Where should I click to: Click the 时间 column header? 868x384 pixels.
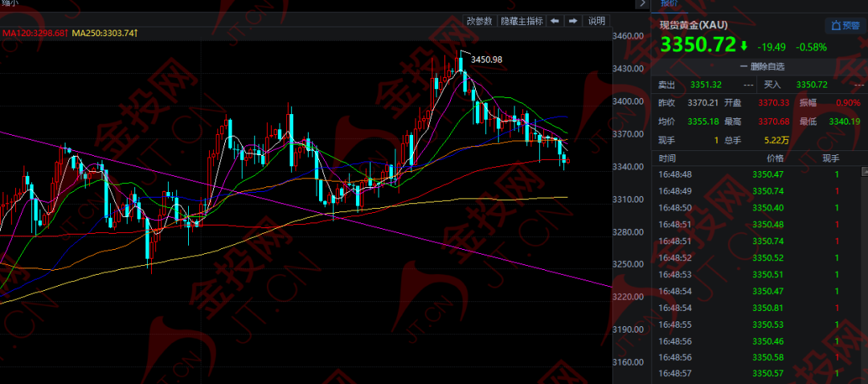667,159
